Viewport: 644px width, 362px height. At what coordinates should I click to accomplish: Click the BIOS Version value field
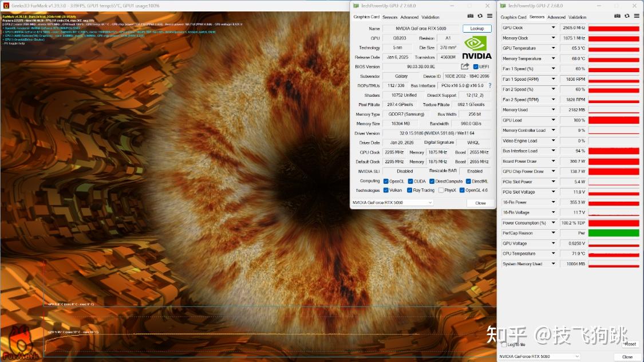421,66
